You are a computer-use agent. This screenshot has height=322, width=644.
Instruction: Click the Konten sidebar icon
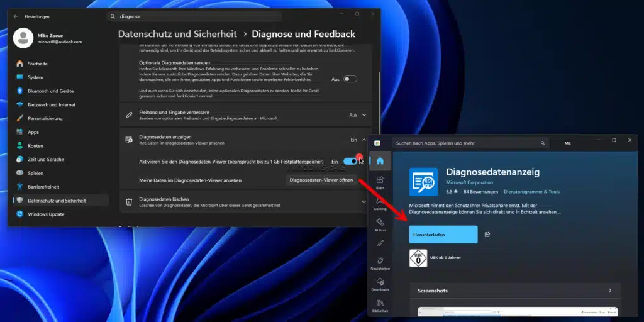tap(19, 146)
